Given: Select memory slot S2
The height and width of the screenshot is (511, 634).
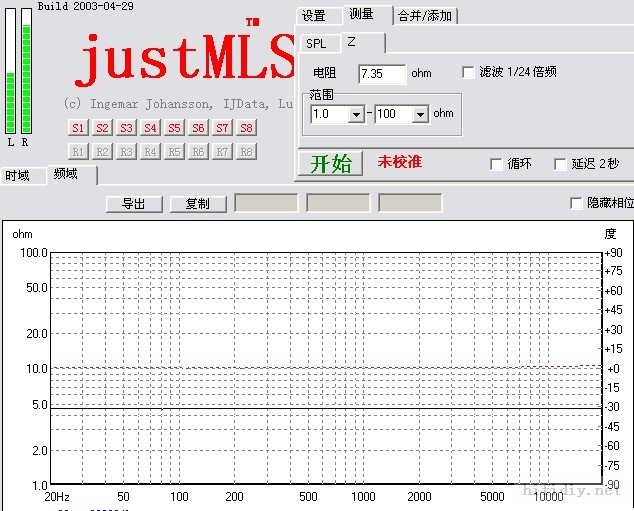Looking at the screenshot, I should pyautogui.click(x=102, y=128).
